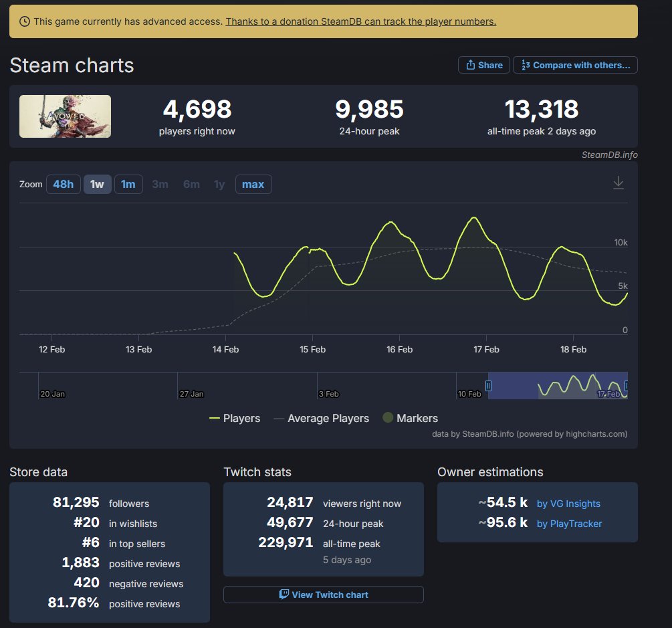Screen dimensions: 672x628
Task: Click the Owner estimations heading
Action: [x=490, y=472]
